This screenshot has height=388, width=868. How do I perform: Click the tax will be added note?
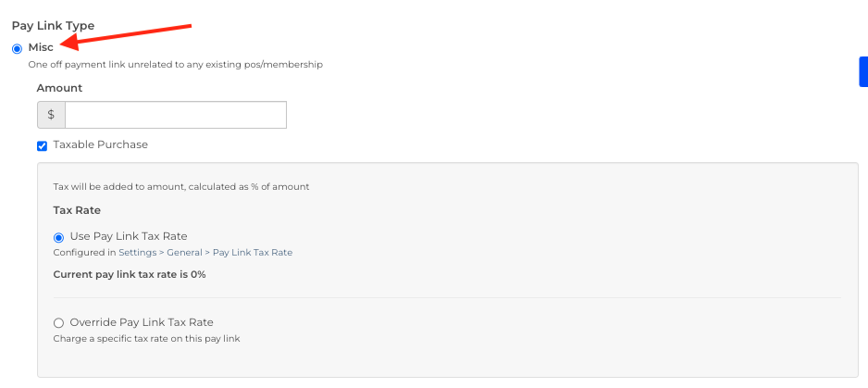[x=180, y=186]
